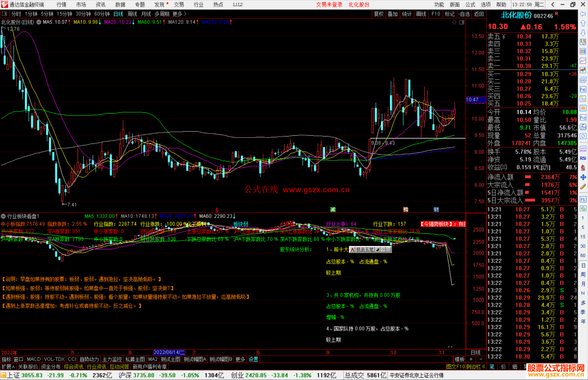Click the 10.47 price marker on price axis
Screen dimensions: 588x380
(474, 100)
